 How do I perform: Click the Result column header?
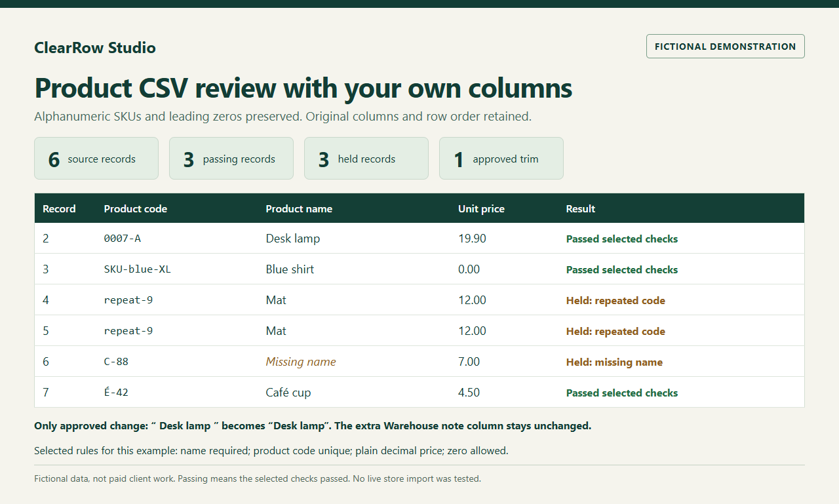coord(581,209)
